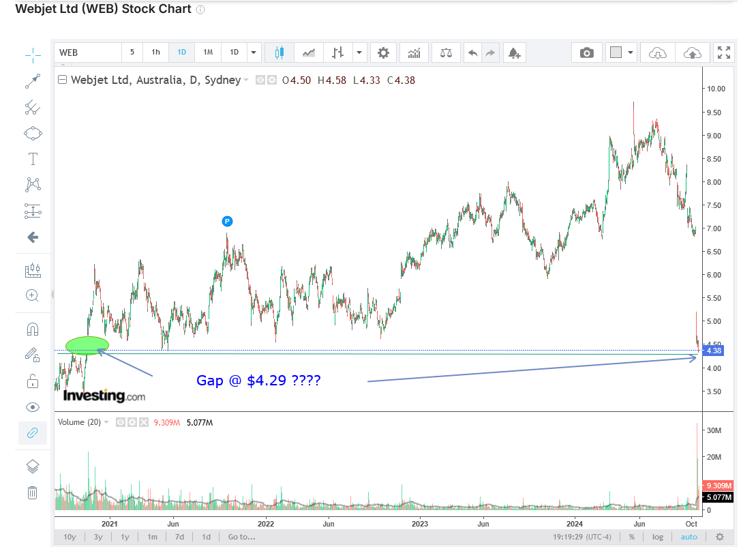
Task: Open Webjet series settings gear
Action: tap(272, 80)
